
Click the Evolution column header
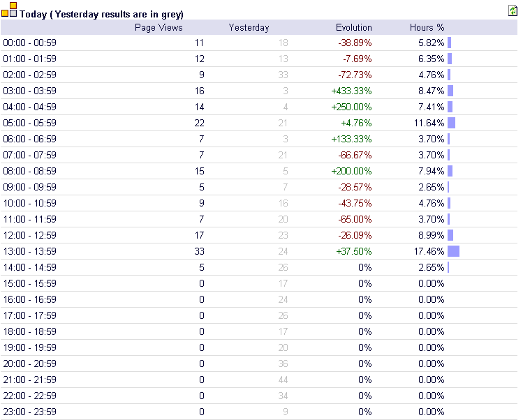(353, 28)
